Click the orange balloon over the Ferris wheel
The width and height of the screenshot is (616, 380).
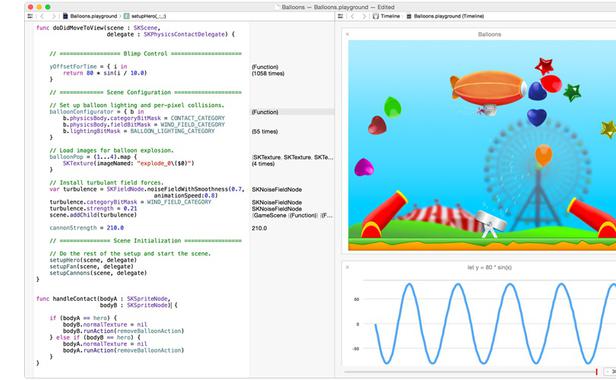[543, 155]
